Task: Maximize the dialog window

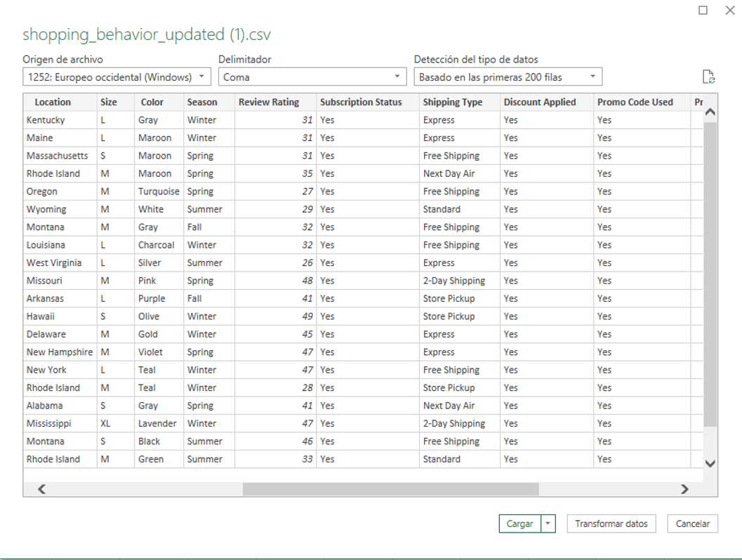Action: coord(703,10)
